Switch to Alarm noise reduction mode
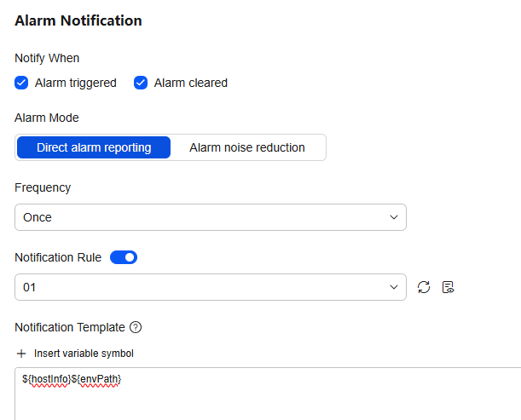 (x=247, y=147)
